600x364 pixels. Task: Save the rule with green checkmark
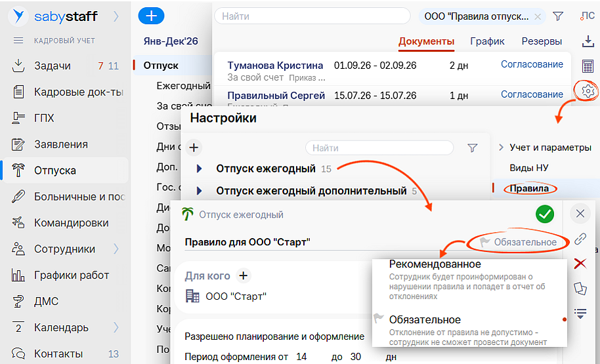coord(545,214)
